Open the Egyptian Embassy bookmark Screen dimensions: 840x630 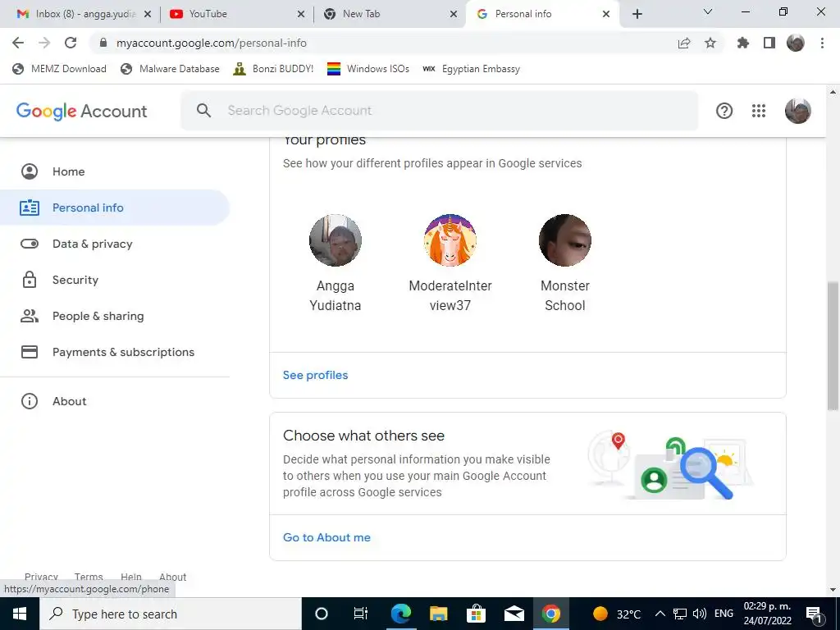point(472,69)
